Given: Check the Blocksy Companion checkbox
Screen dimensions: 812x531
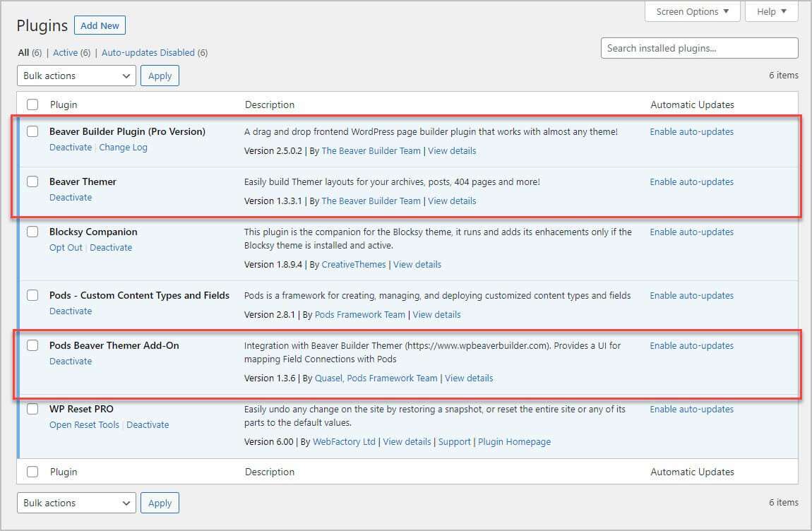Looking at the screenshot, I should tap(32, 231).
